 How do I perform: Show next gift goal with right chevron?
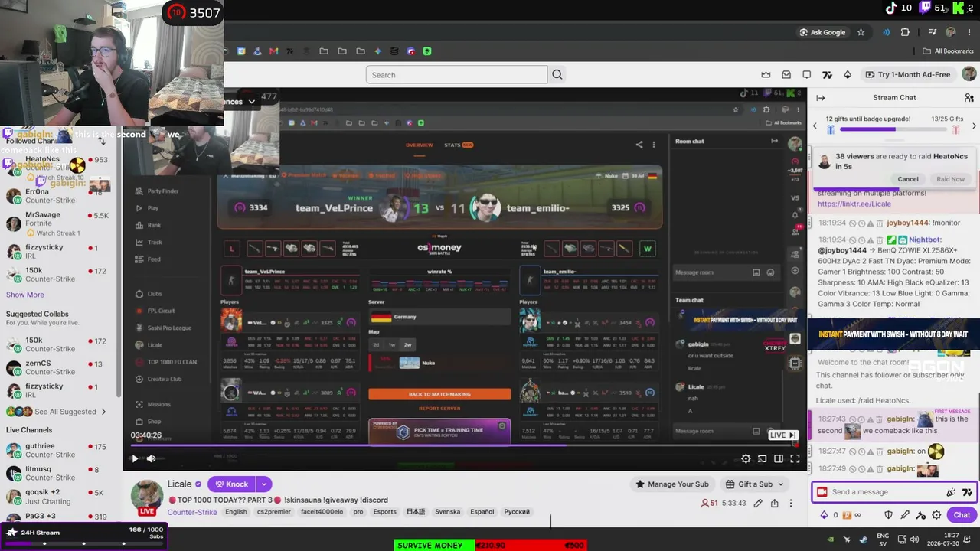pos(974,126)
